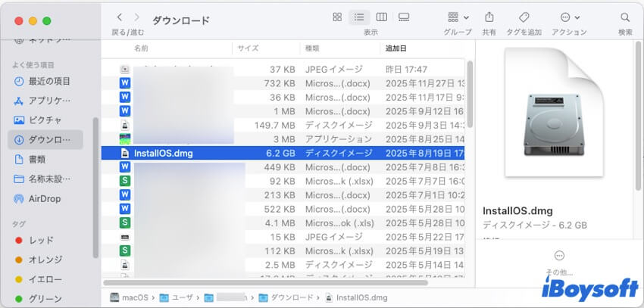Click Word icon of 522 KB document
644x308 pixels.
[x=125, y=209]
